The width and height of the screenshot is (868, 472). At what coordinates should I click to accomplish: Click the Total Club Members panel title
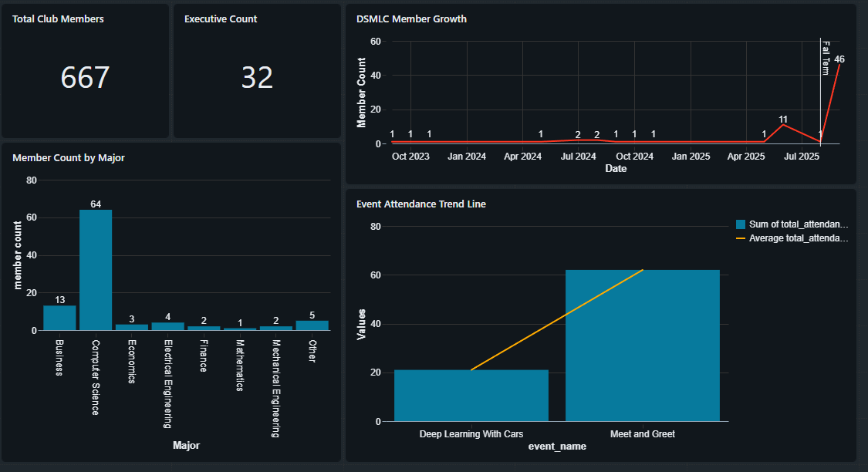point(59,19)
